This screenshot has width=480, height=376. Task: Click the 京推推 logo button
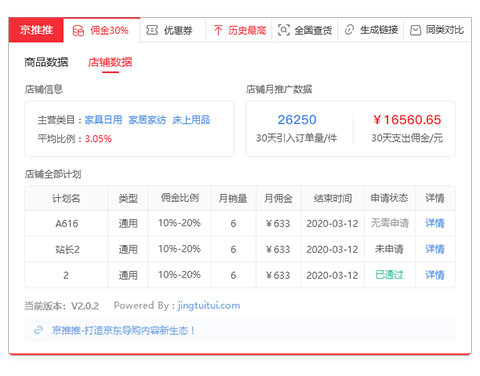coord(36,30)
